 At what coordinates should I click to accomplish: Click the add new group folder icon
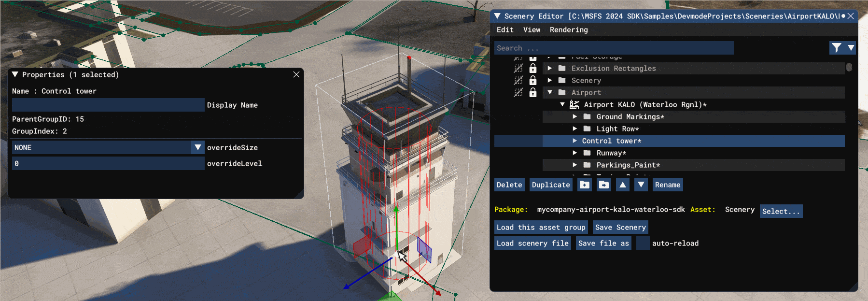click(x=585, y=185)
